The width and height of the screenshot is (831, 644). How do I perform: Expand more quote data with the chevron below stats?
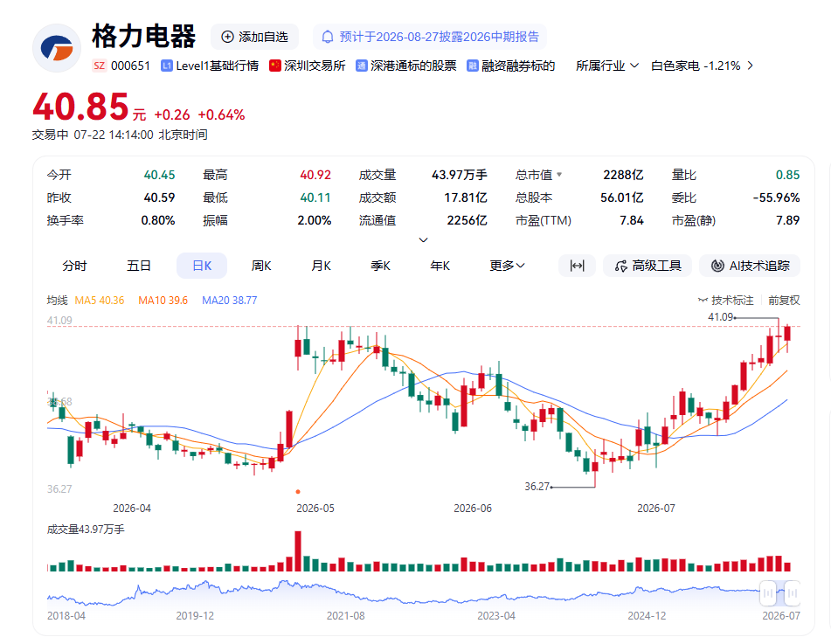coord(424,240)
